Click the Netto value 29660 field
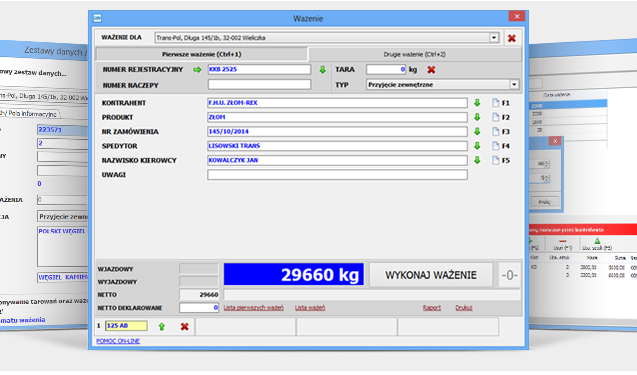637x375 pixels. pos(199,295)
